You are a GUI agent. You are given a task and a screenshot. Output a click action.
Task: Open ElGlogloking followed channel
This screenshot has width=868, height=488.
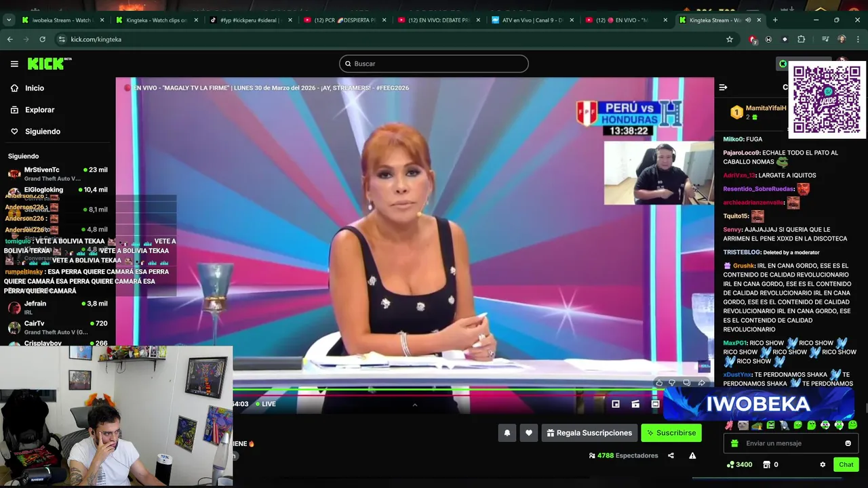pos(58,190)
